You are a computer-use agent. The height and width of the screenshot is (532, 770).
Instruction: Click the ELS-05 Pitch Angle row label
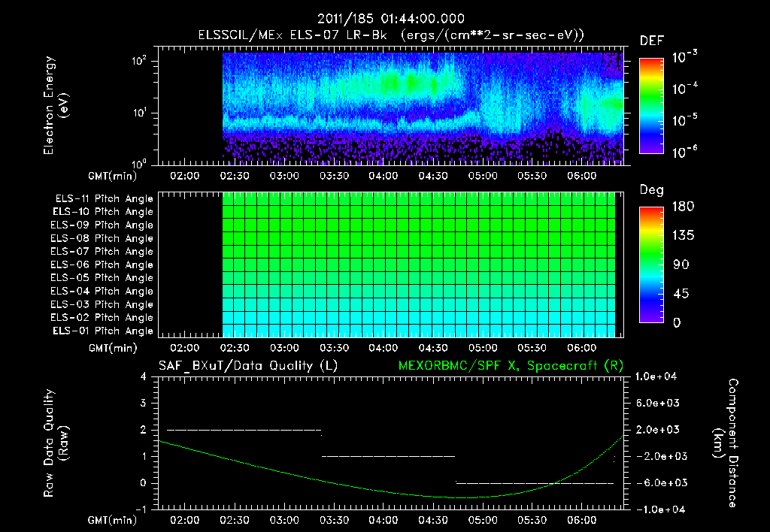102,278
